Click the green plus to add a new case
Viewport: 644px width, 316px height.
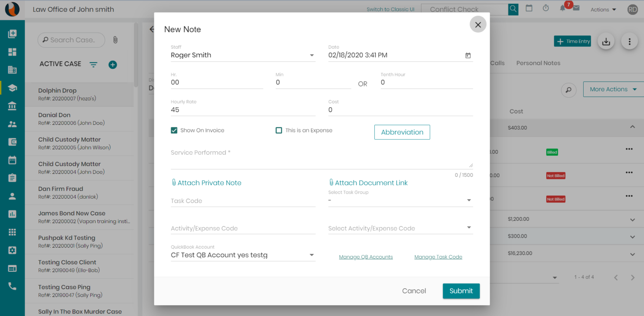click(x=112, y=65)
